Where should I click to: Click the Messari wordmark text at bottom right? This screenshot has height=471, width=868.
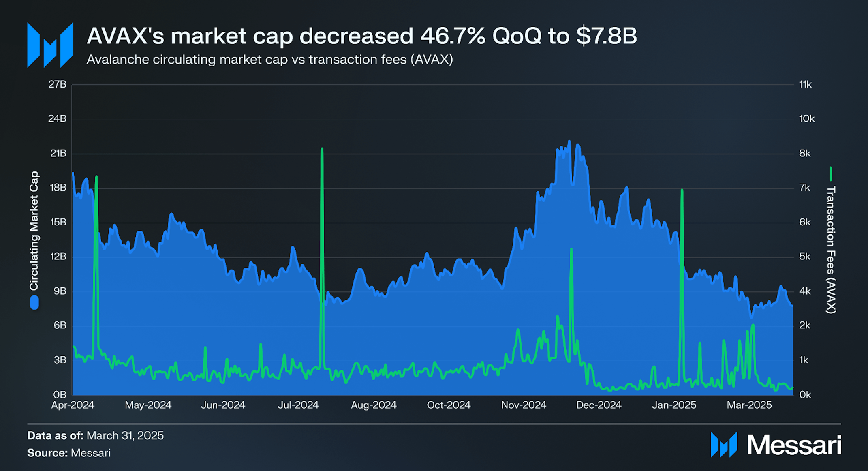[x=794, y=445]
